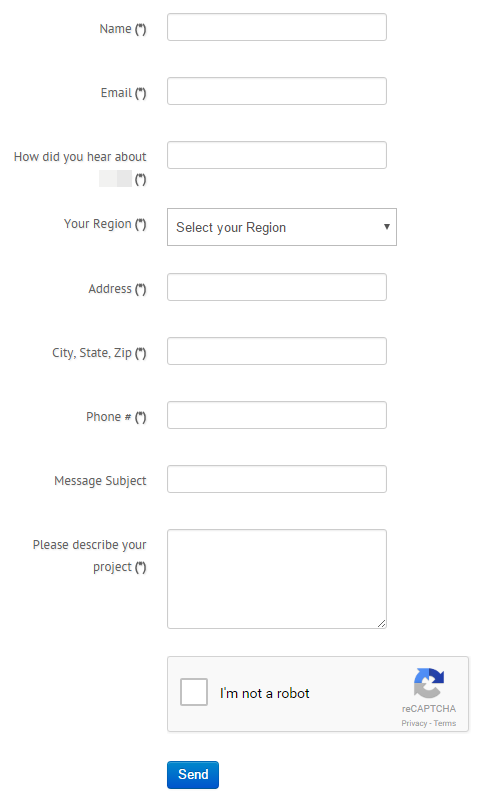Click the Message Subject label

point(100,481)
